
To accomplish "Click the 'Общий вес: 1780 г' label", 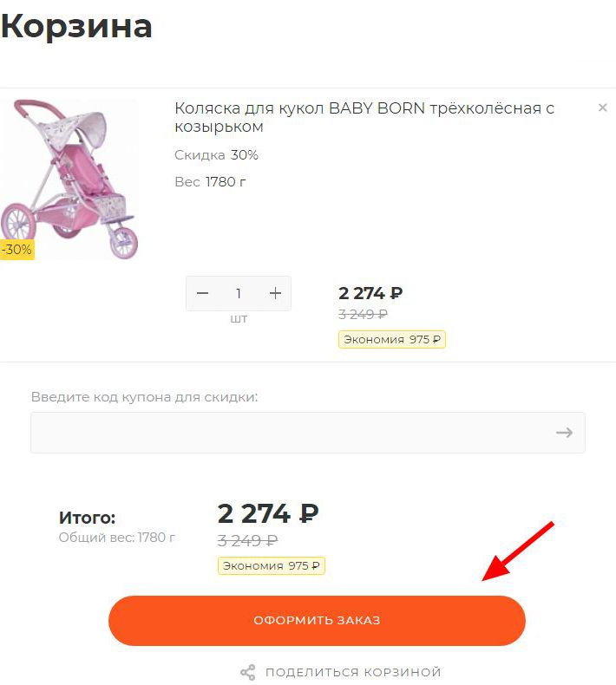I will [x=116, y=538].
